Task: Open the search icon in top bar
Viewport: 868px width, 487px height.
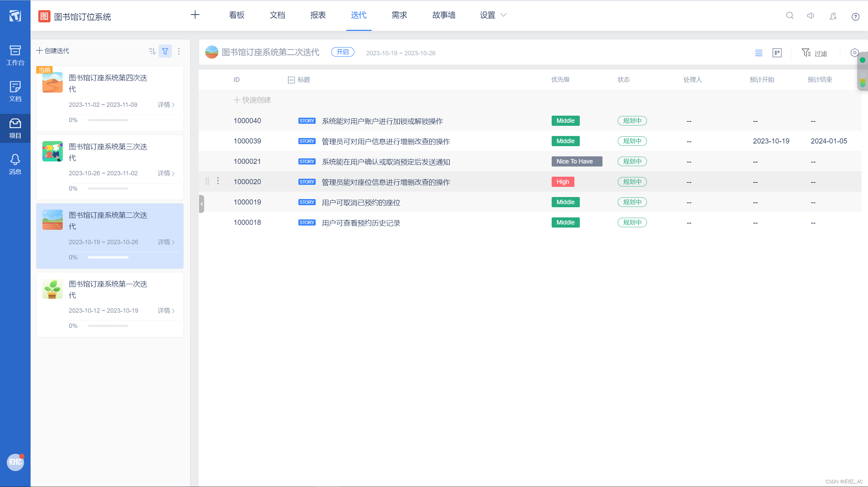Action: point(790,16)
